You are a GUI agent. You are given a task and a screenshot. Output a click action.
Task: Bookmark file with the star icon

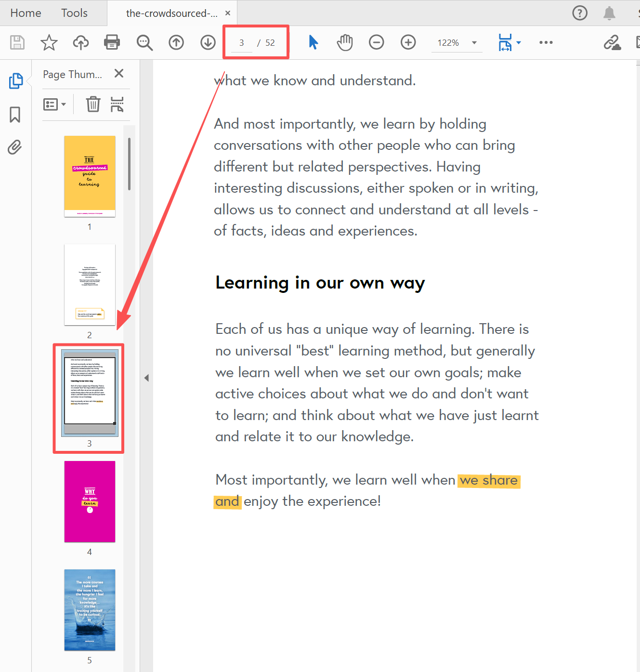pos(49,42)
